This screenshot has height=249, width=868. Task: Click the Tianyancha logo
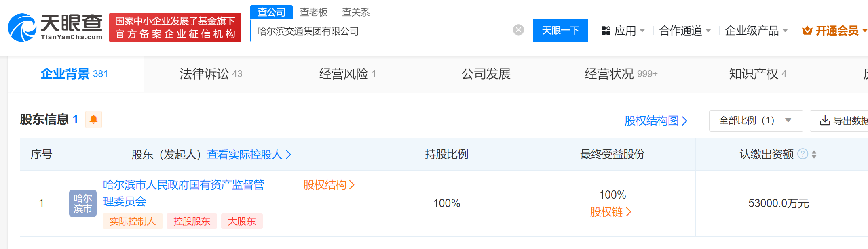(x=55, y=27)
